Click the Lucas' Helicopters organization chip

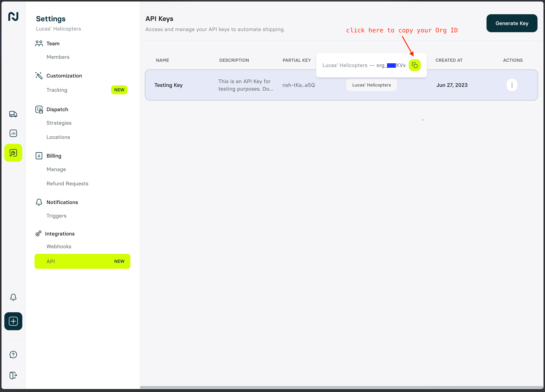pyautogui.click(x=371, y=85)
